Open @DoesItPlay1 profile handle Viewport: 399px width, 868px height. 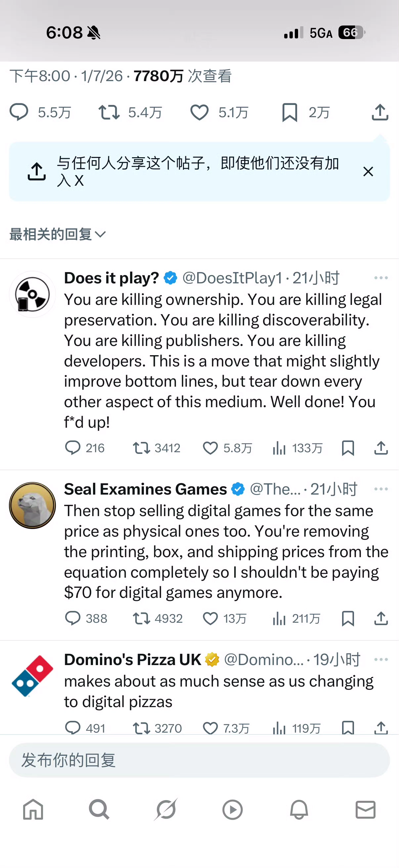(232, 278)
